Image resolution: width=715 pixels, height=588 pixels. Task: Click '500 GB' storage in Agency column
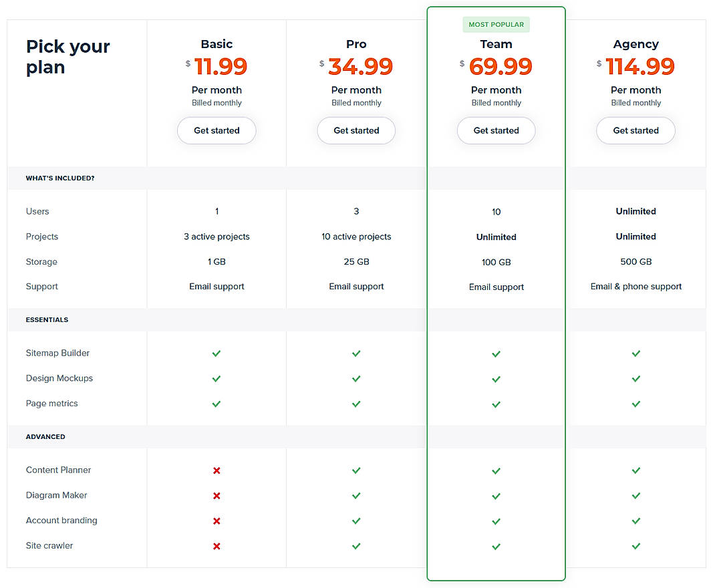(635, 262)
